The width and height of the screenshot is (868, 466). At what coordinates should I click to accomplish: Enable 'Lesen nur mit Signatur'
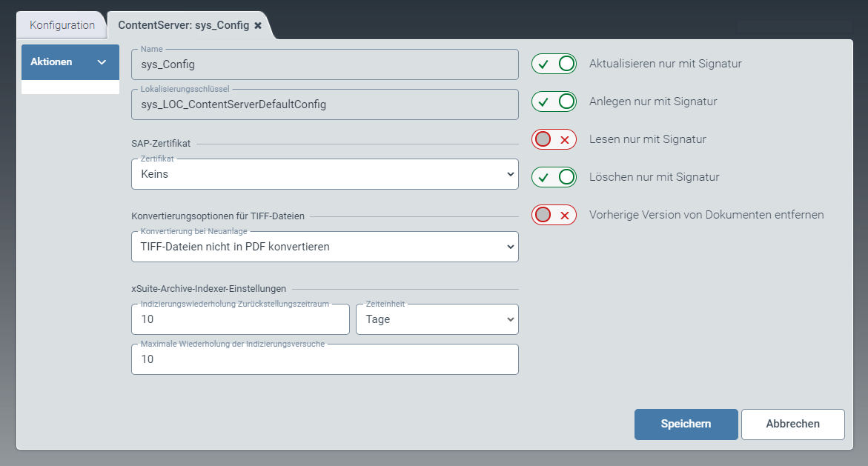click(x=554, y=139)
